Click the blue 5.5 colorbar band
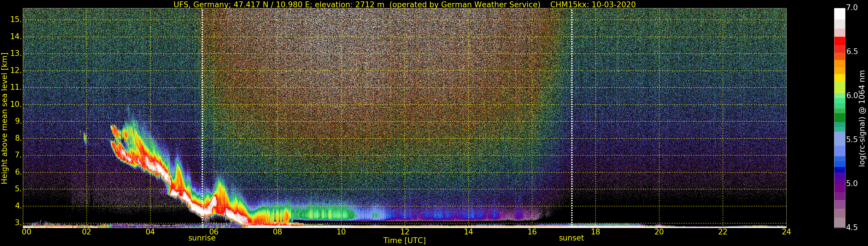 [839, 139]
